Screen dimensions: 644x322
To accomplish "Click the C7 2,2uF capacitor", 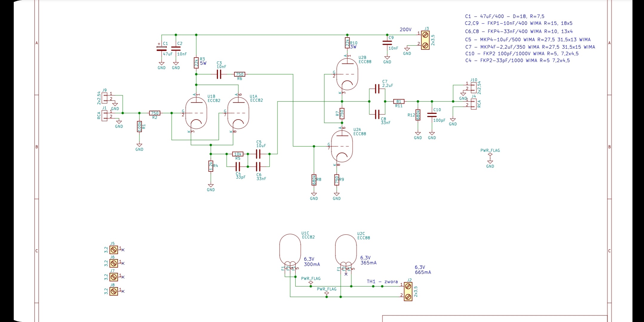I will coord(377,89).
